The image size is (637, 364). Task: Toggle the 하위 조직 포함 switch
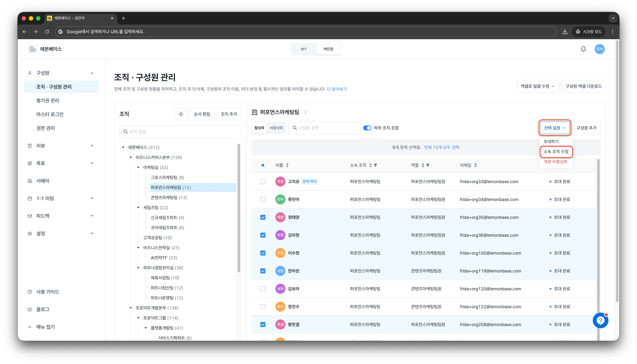pos(367,128)
